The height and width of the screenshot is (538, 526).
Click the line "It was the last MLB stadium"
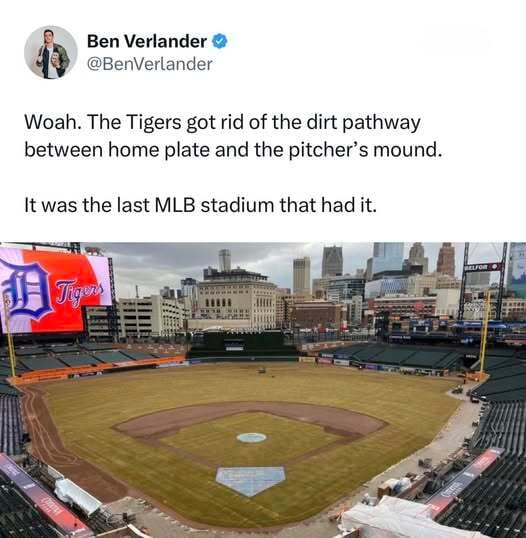[x=200, y=205]
